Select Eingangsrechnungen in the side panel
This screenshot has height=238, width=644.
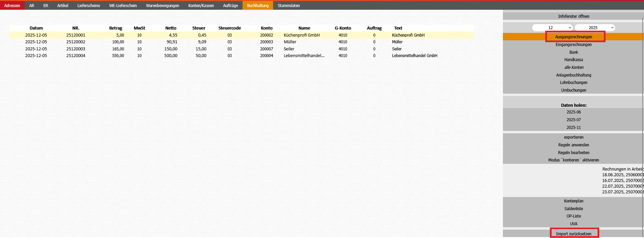pos(573,45)
